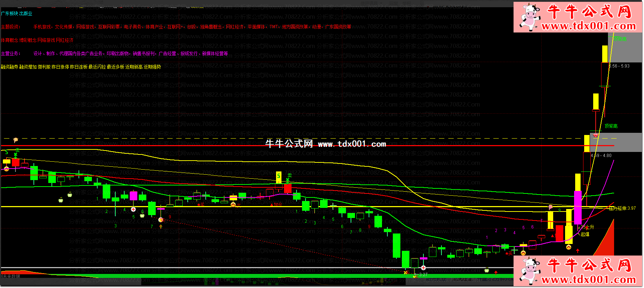The image size is (644, 288).
Task: Click the 广东板块 出版业 header text
Action: tap(17, 14)
